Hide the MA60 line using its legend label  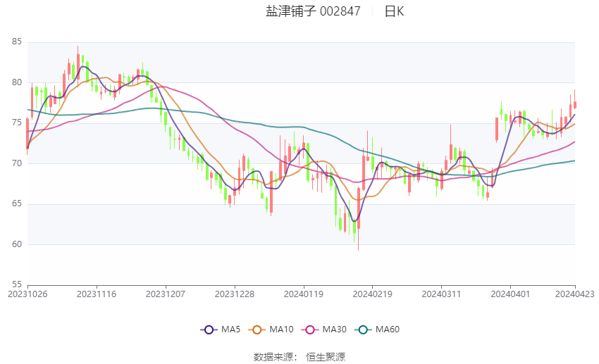pyautogui.click(x=388, y=330)
